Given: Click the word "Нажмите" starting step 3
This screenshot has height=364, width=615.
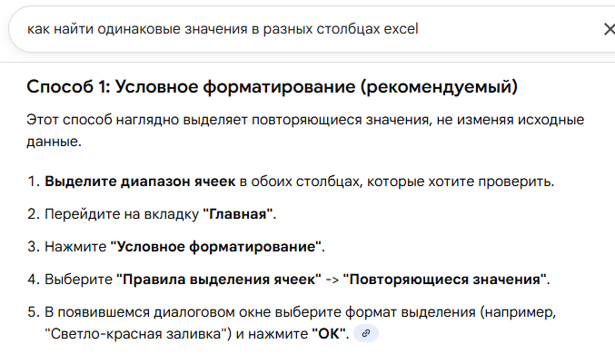Looking at the screenshot, I should (75, 247).
